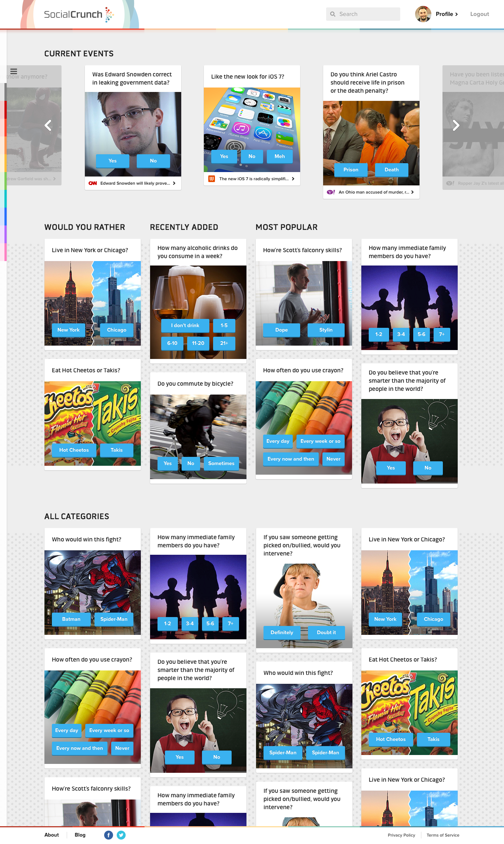
Task: Choose Meh for the iOS 7 look
Action: [x=280, y=156]
